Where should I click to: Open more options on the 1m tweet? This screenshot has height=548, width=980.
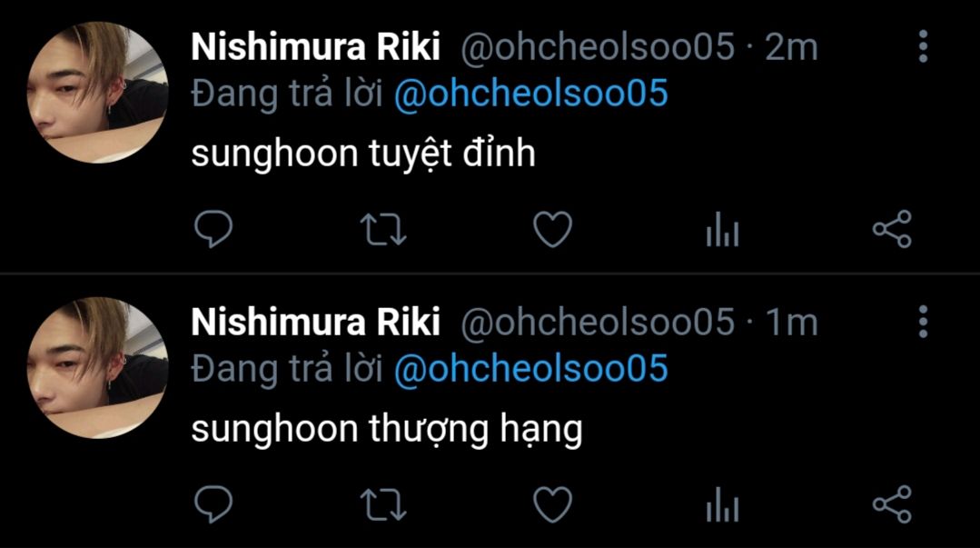[923, 322]
